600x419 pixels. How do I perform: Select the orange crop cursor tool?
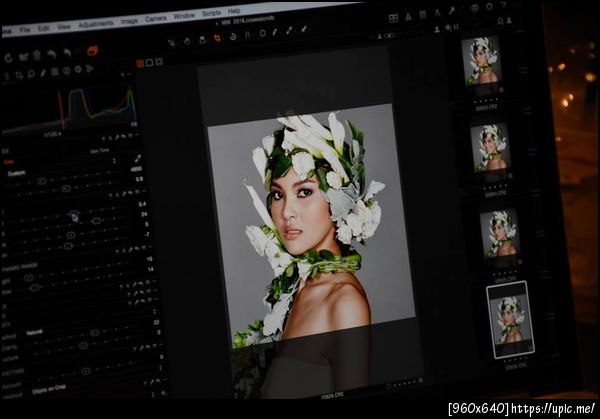coord(217,38)
